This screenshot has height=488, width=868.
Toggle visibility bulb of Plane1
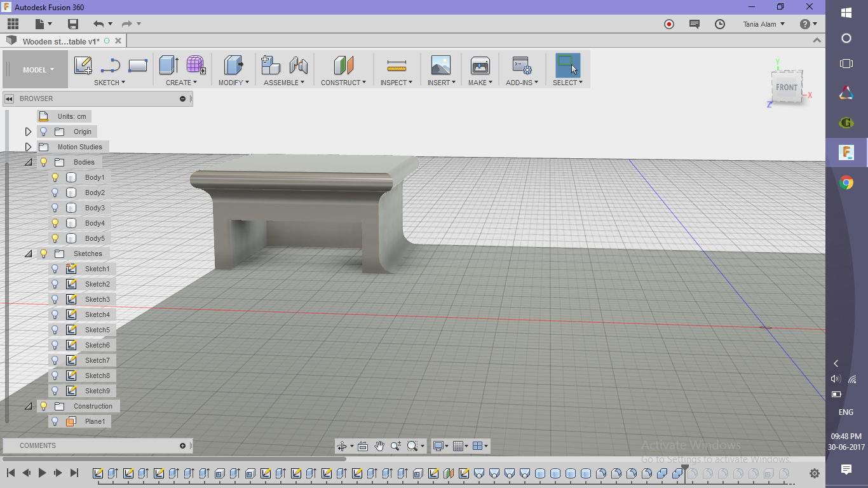coord(55,421)
